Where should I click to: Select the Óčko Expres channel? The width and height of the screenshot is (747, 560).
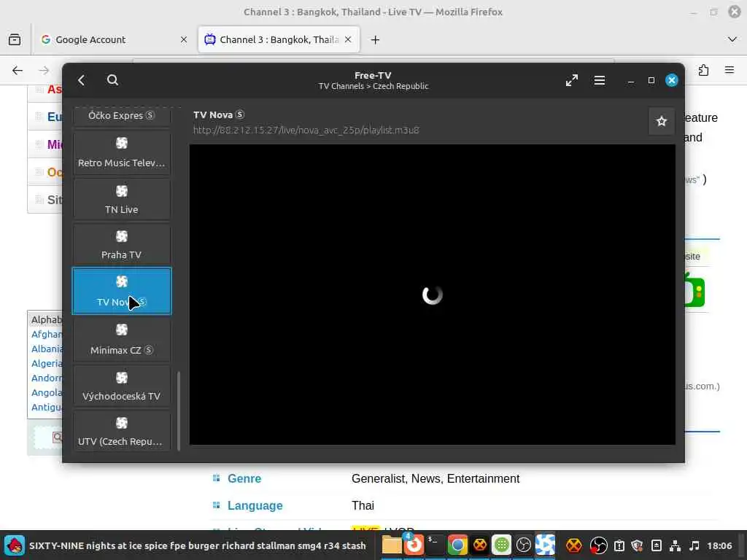coord(122,116)
